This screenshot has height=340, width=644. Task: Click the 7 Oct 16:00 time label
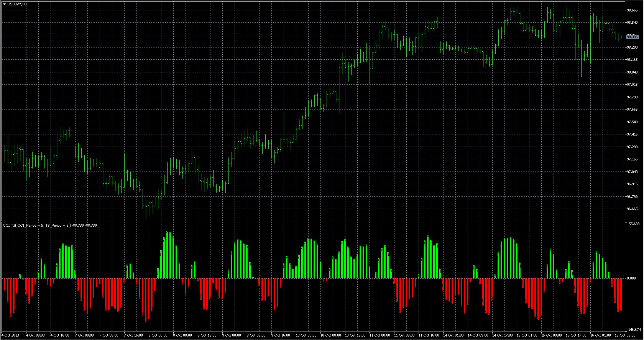(x=133, y=335)
